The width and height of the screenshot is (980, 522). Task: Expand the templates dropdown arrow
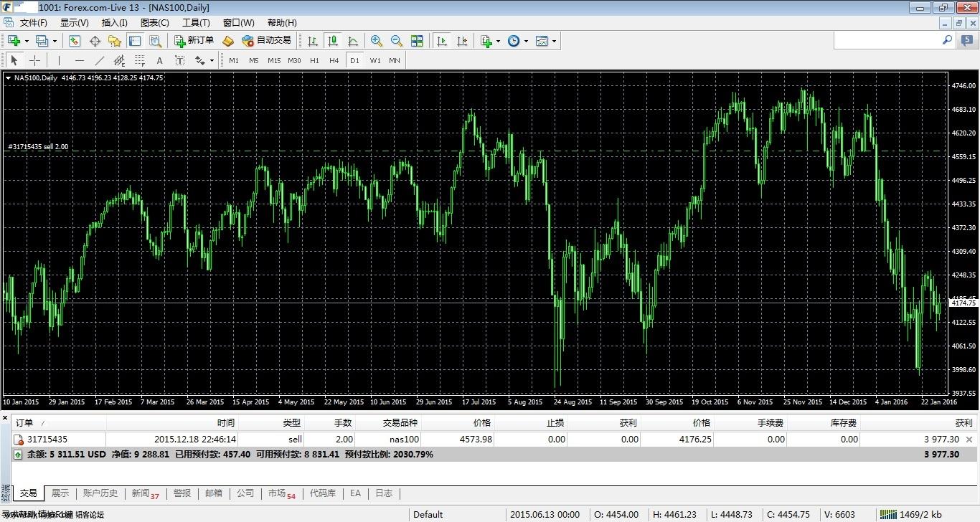554,41
